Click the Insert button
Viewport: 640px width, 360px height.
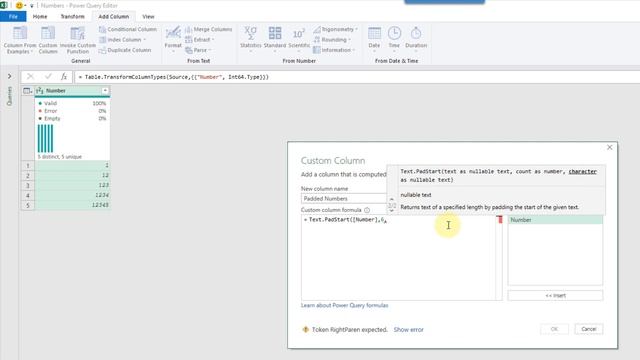[x=555, y=295]
